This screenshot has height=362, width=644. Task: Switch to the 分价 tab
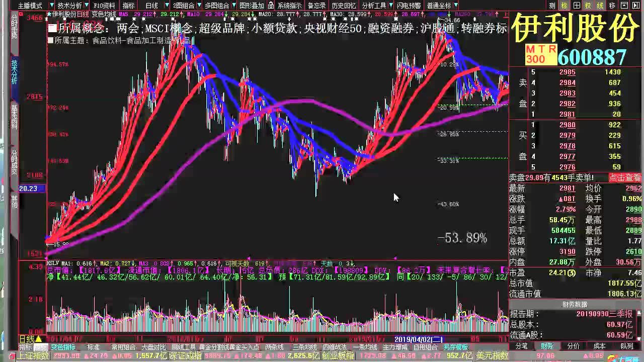[x=573, y=346]
